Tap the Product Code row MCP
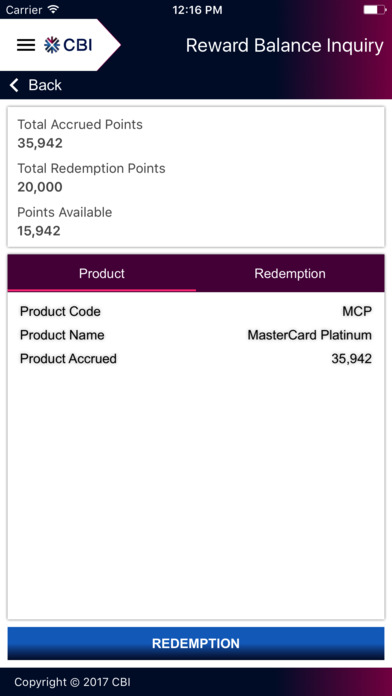Screen dimensions: 392x696 [196, 312]
